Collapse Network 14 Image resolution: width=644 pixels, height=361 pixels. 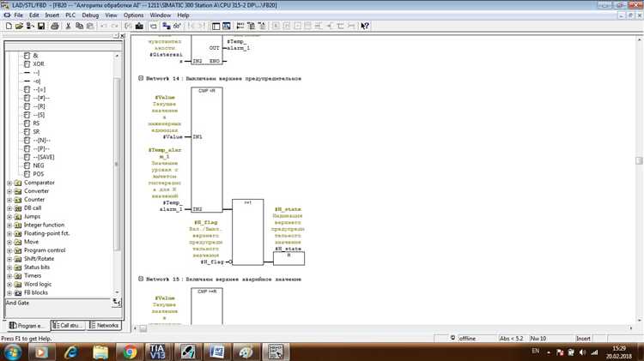point(141,78)
